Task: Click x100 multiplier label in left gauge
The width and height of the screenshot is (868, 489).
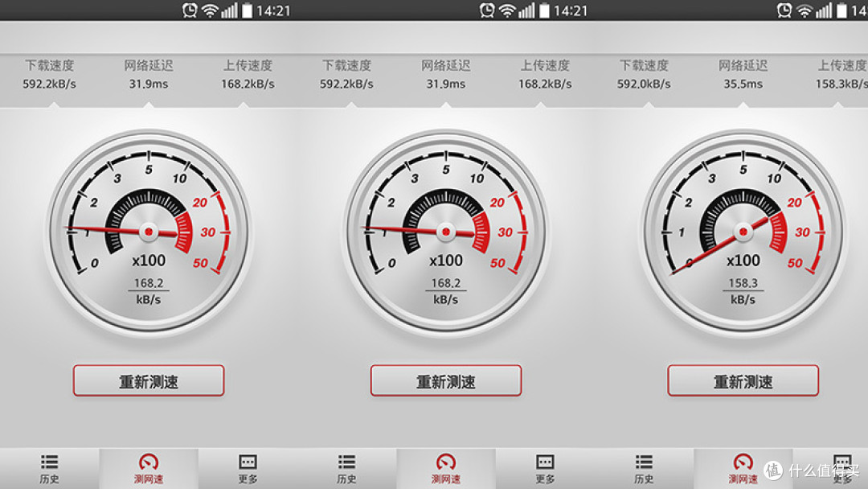Action: pyautogui.click(x=149, y=261)
